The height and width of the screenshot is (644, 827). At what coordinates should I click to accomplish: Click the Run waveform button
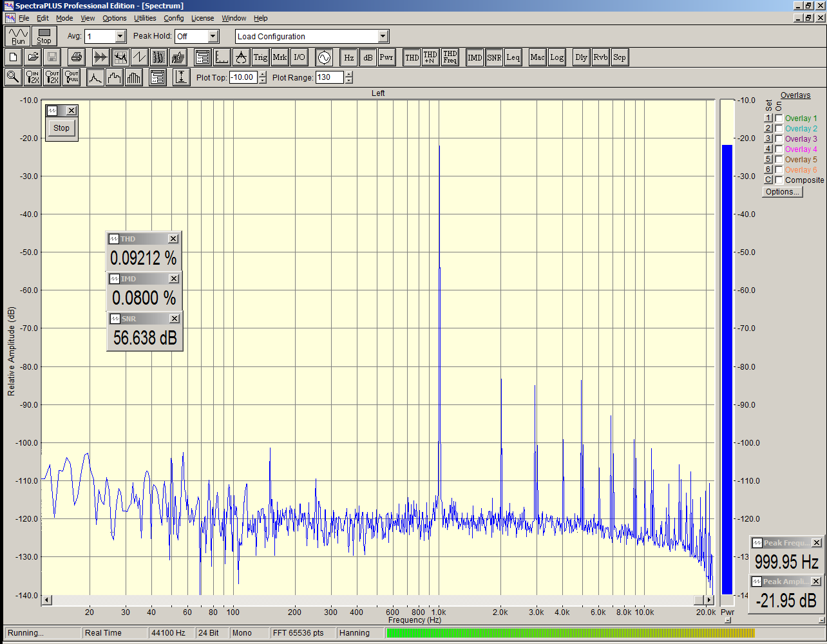18,36
